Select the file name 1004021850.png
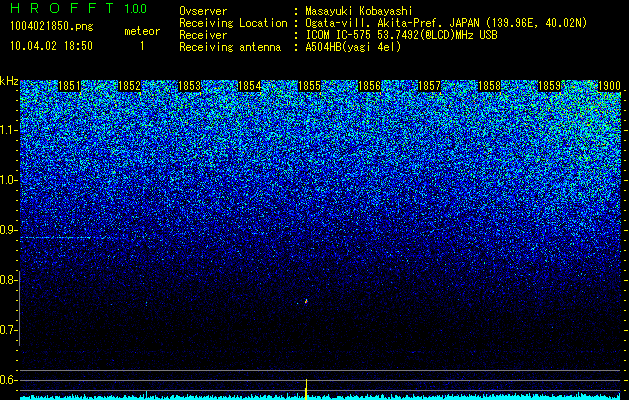 pos(52,26)
